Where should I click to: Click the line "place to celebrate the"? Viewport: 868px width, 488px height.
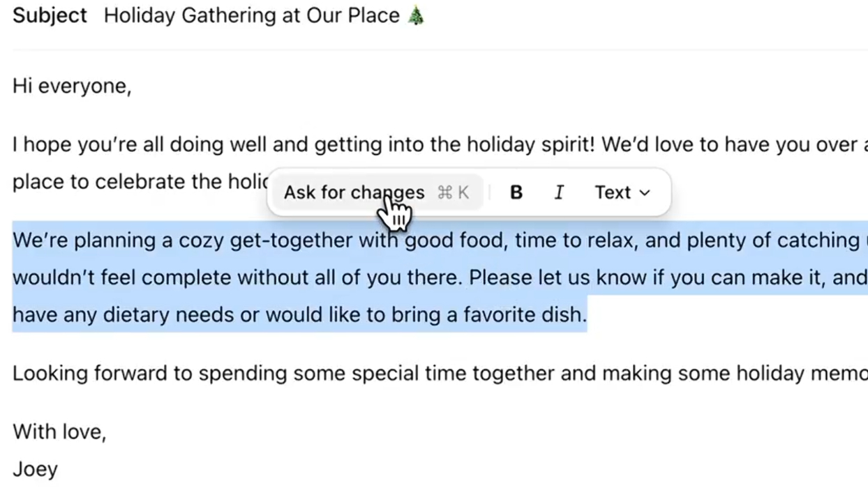(x=140, y=182)
